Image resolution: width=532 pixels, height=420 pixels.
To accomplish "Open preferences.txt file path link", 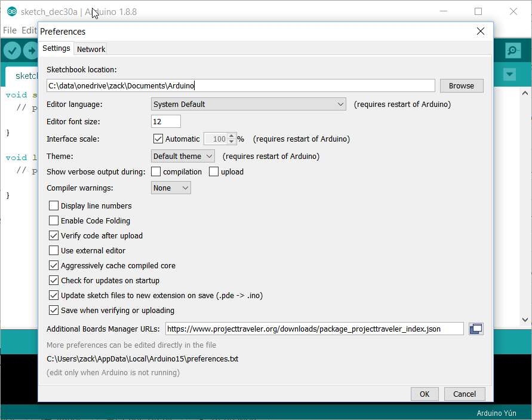I will coord(143,358).
